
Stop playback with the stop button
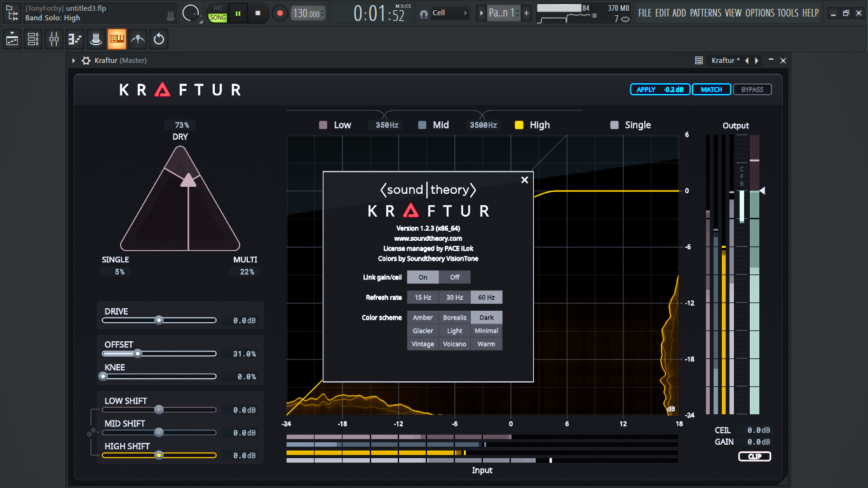click(258, 13)
